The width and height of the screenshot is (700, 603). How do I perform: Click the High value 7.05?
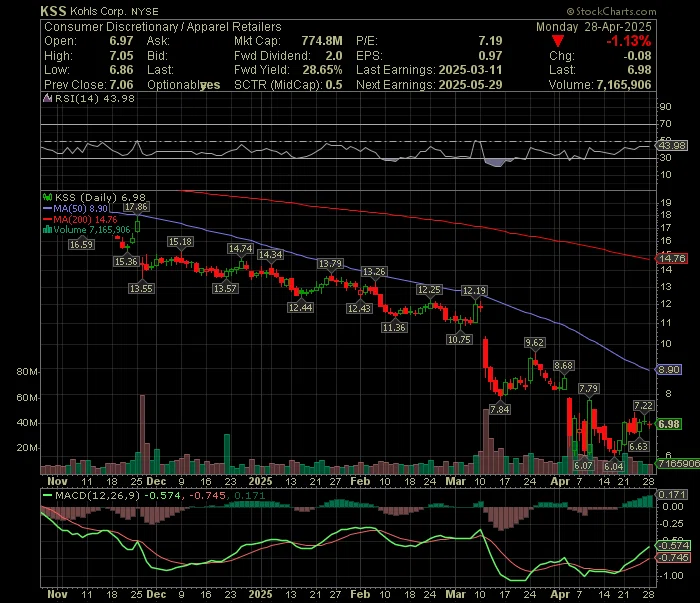[121, 56]
